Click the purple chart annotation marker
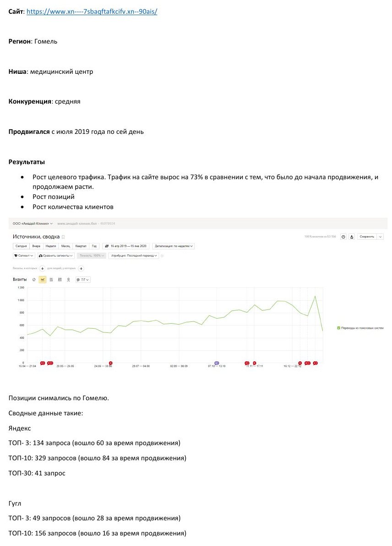The image size is (392, 546). (x=216, y=363)
